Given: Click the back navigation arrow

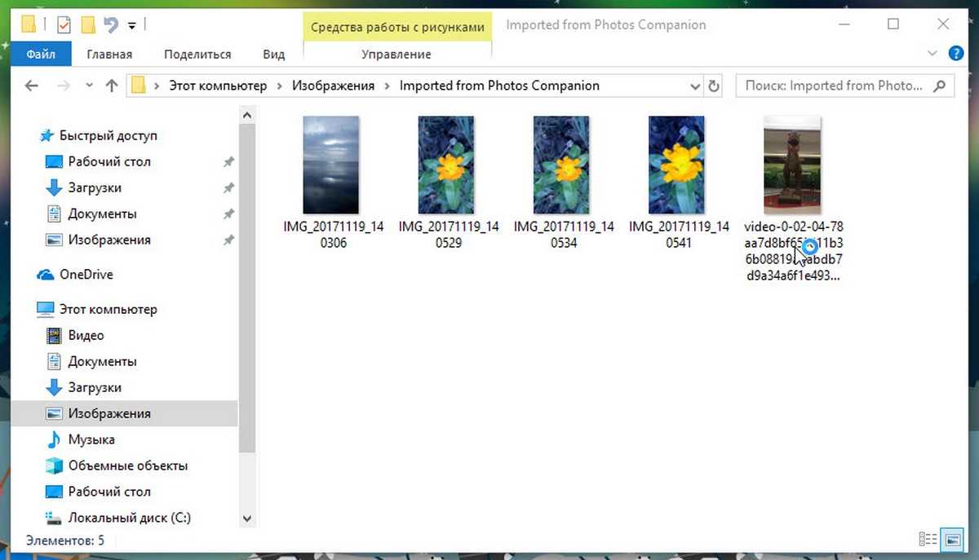Looking at the screenshot, I should click(x=32, y=86).
